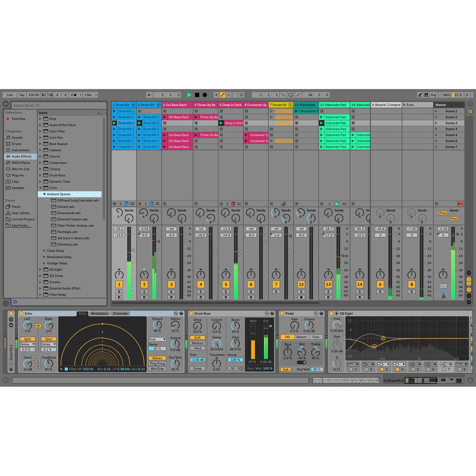476x476 pixels.
Task: Click the Stop button in the transport bar
Action: 196,95
